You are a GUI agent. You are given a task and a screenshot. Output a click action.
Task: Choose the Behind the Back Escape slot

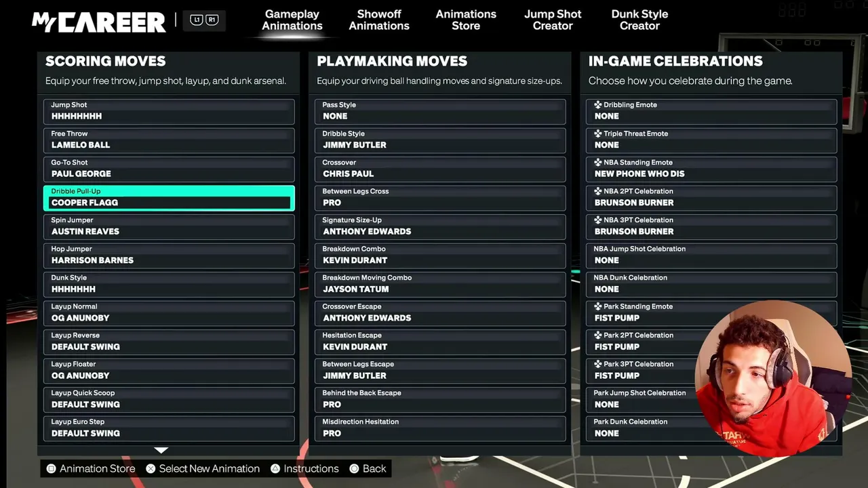tap(440, 400)
